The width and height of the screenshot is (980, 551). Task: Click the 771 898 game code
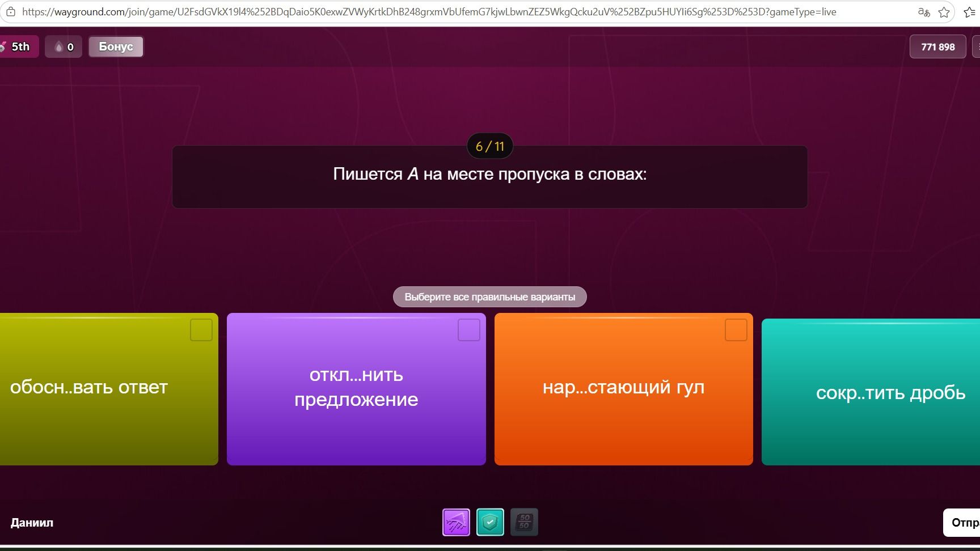click(938, 47)
